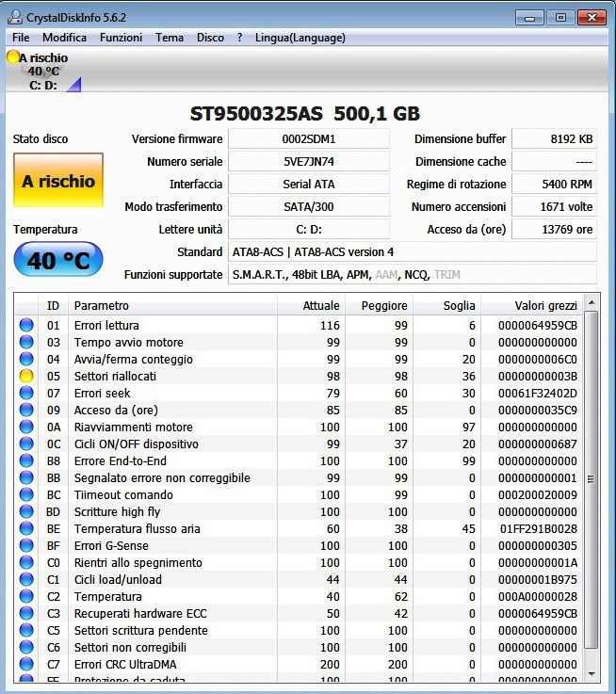Open the Funzioni menu
This screenshot has width=616, height=694.
[121, 38]
